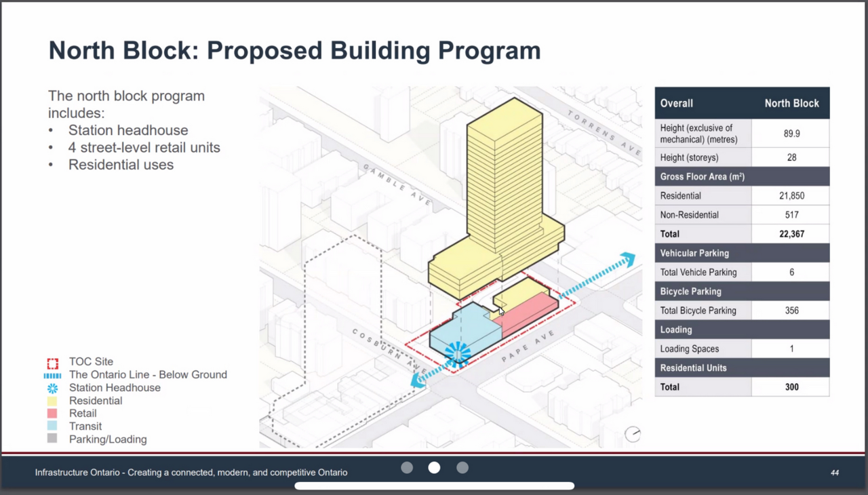Click the Gross Floor Area section header

[703, 176]
